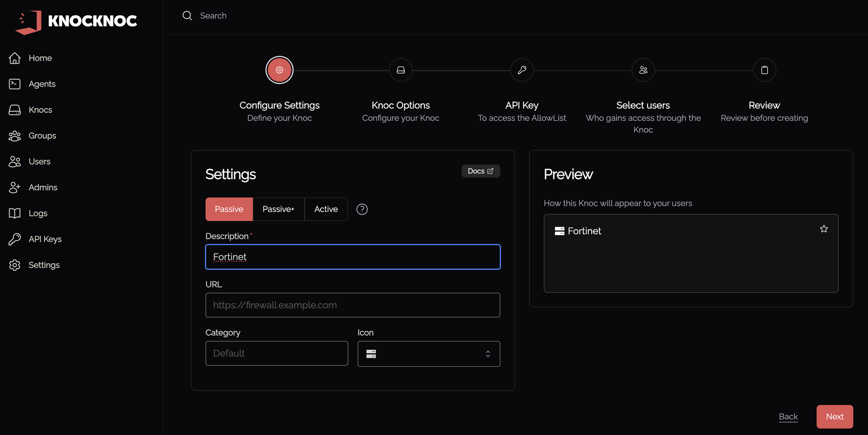
Task: Click the Knoc Options step icon
Action: pyautogui.click(x=401, y=70)
